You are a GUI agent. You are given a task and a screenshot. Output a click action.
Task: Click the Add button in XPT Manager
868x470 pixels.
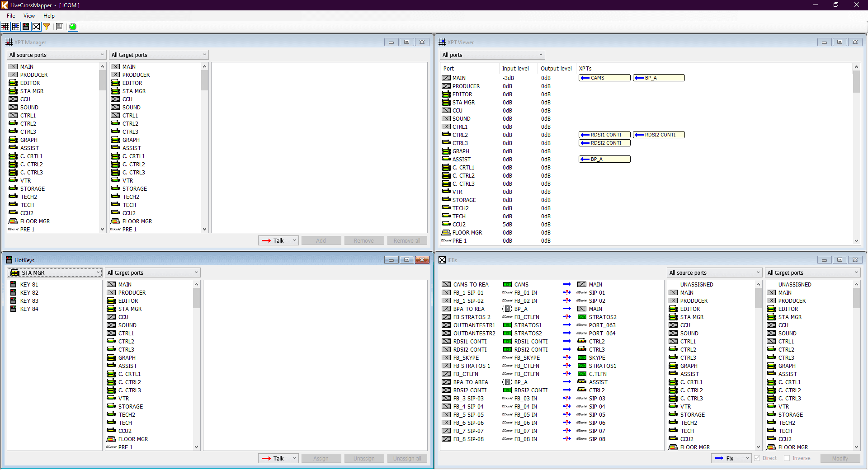point(321,240)
